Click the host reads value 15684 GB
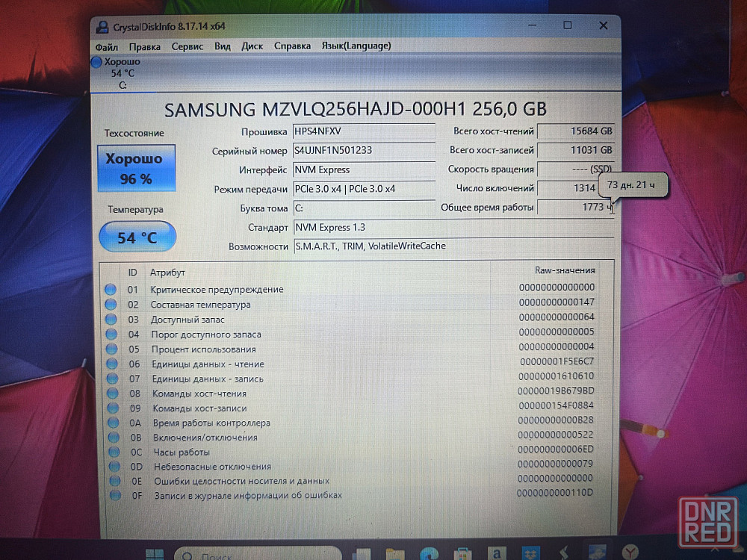Viewport: 747px width, 560px height. [575, 131]
